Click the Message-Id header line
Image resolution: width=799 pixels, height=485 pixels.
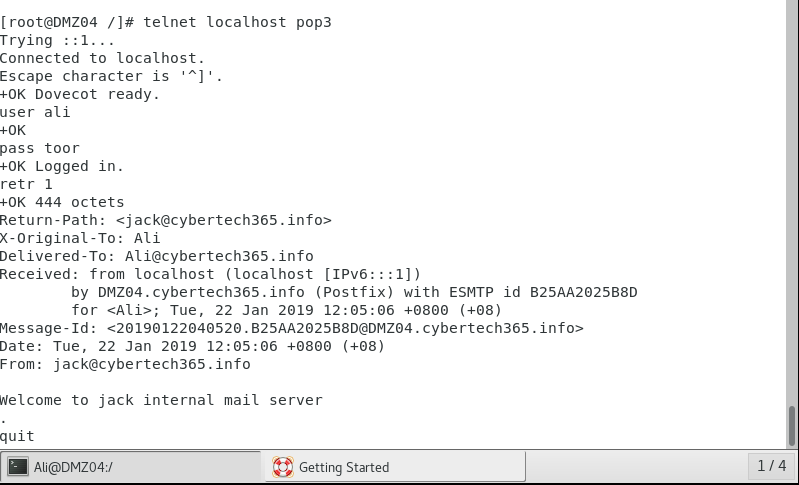(291, 328)
